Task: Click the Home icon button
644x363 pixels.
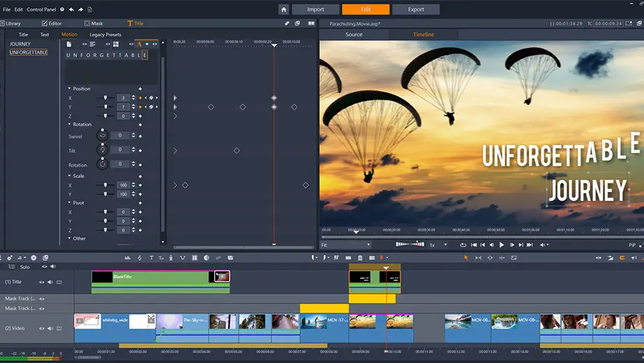Action: tap(283, 10)
